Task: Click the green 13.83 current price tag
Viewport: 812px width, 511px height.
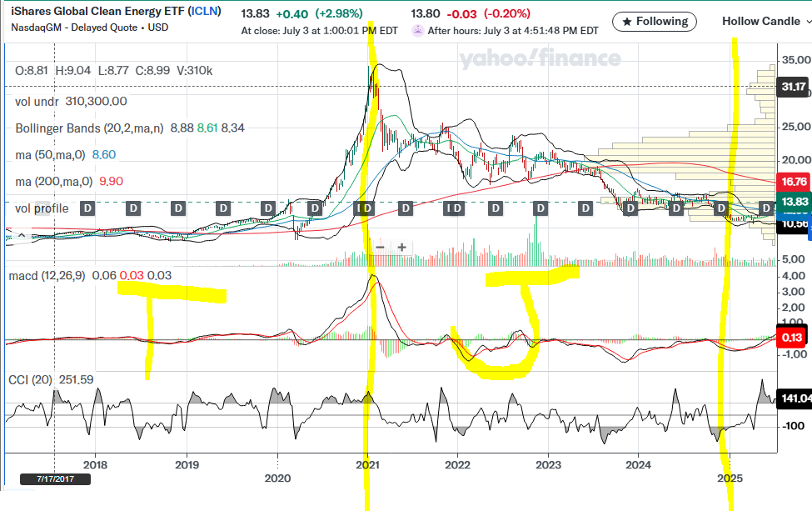Action: point(794,202)
